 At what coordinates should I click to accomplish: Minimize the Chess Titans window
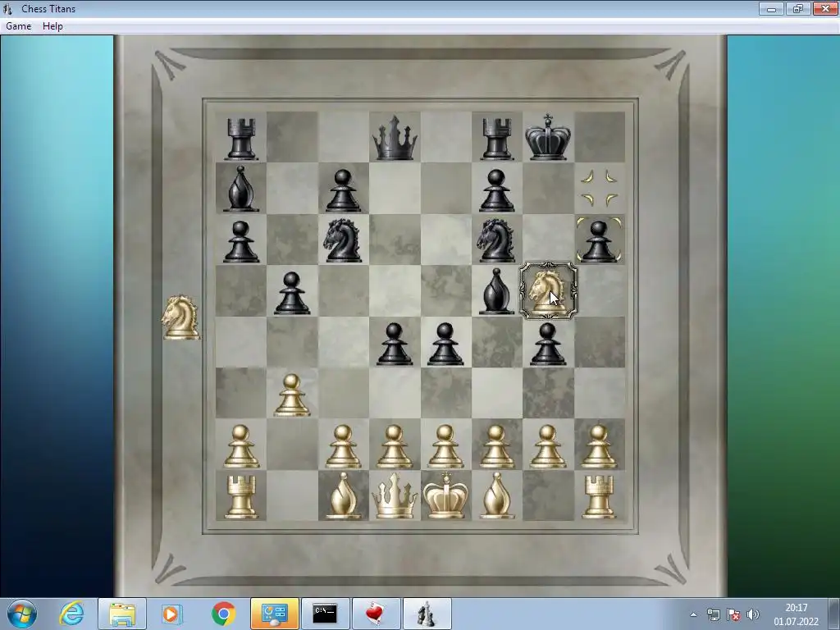click(771, 8)
